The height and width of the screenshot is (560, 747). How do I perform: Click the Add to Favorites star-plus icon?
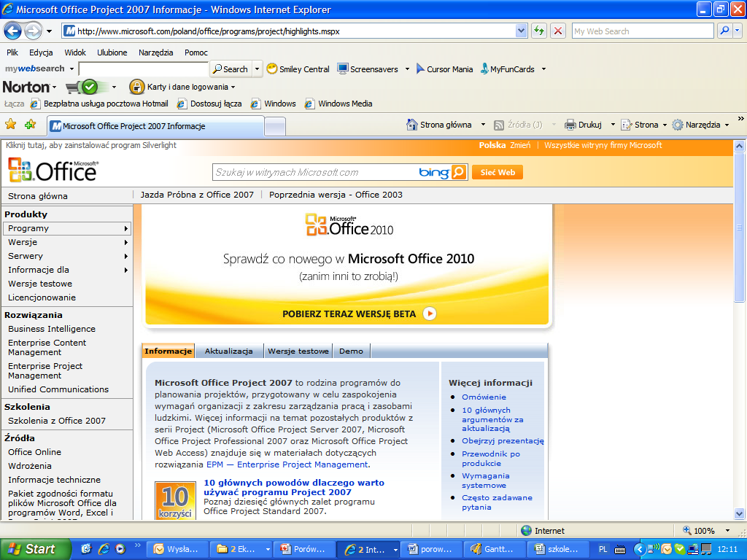tap(31, 125)
